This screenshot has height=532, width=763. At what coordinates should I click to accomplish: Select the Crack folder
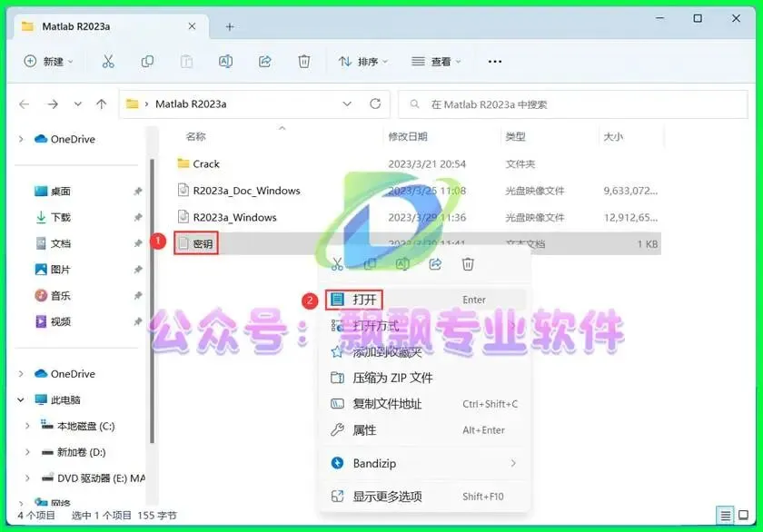coord(206,164)
